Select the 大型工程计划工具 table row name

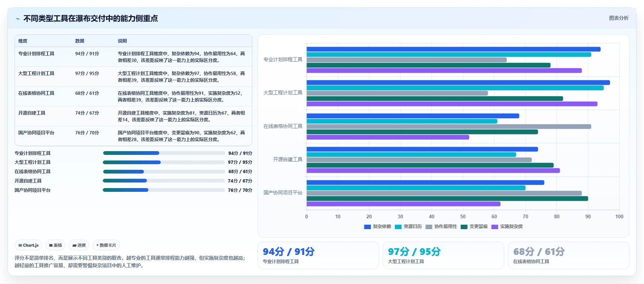(36, 74)
